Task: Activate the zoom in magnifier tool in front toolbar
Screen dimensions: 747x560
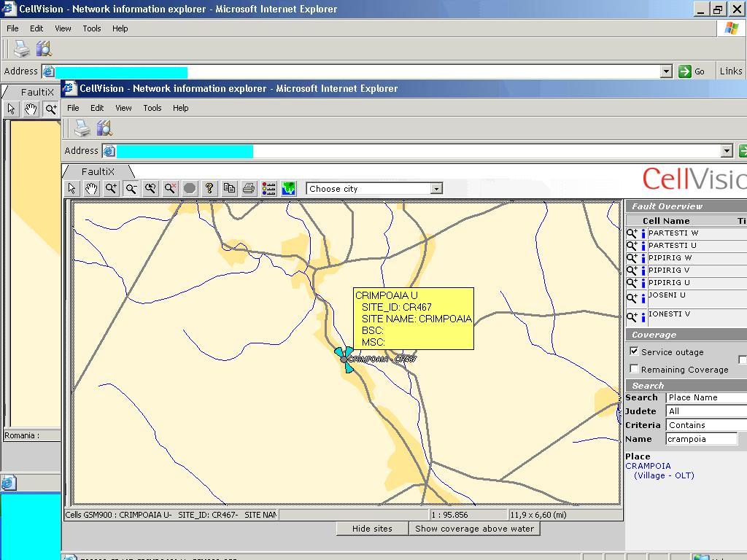Action: pyautogui.click(x=111, y=189)
